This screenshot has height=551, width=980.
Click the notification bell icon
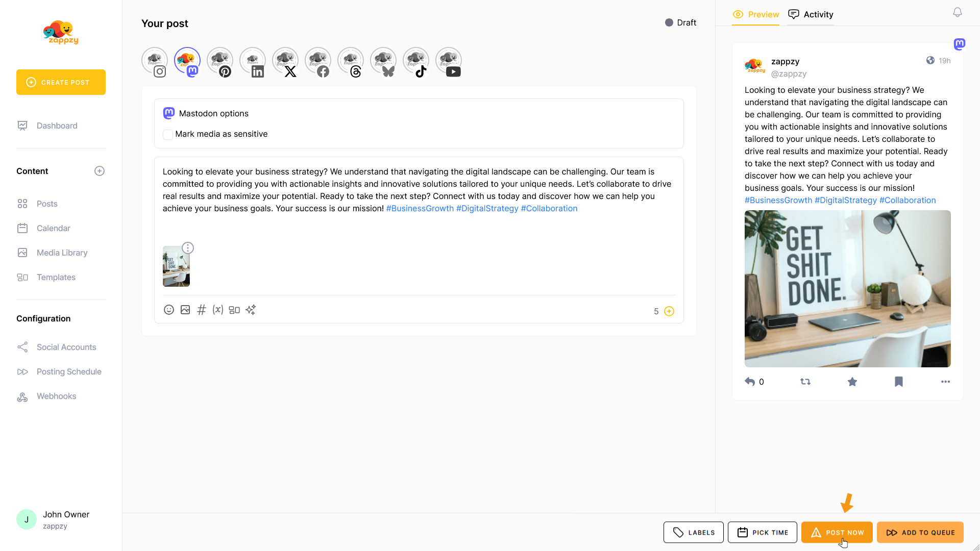[957, 12]
